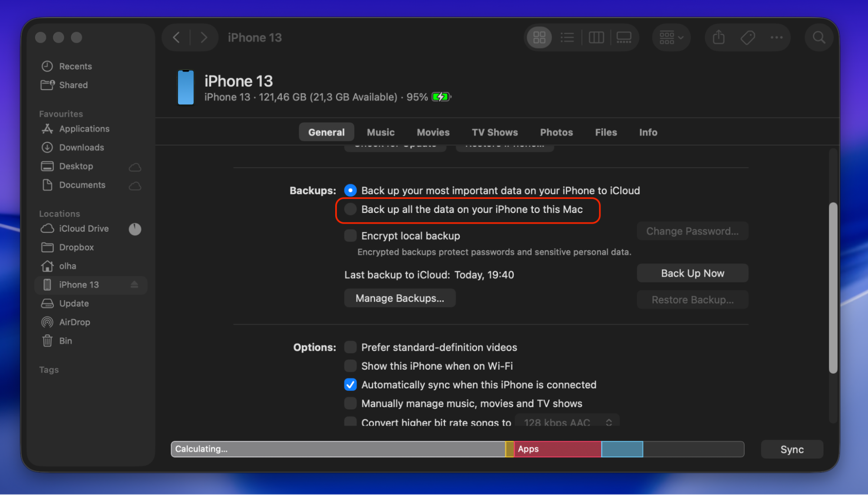The image size is (868, 495).
Task: Click the Locations sidebar heading
Action: pyautogui.click(x=59, y=214)
